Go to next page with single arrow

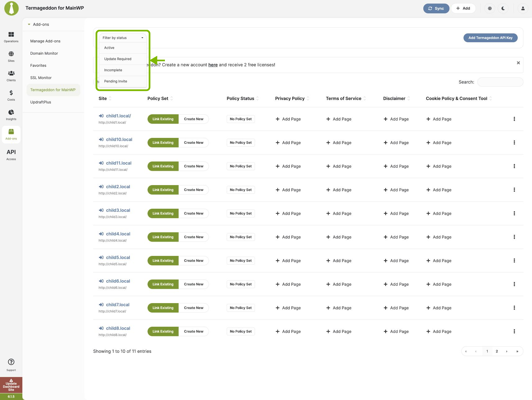point(507,351)
